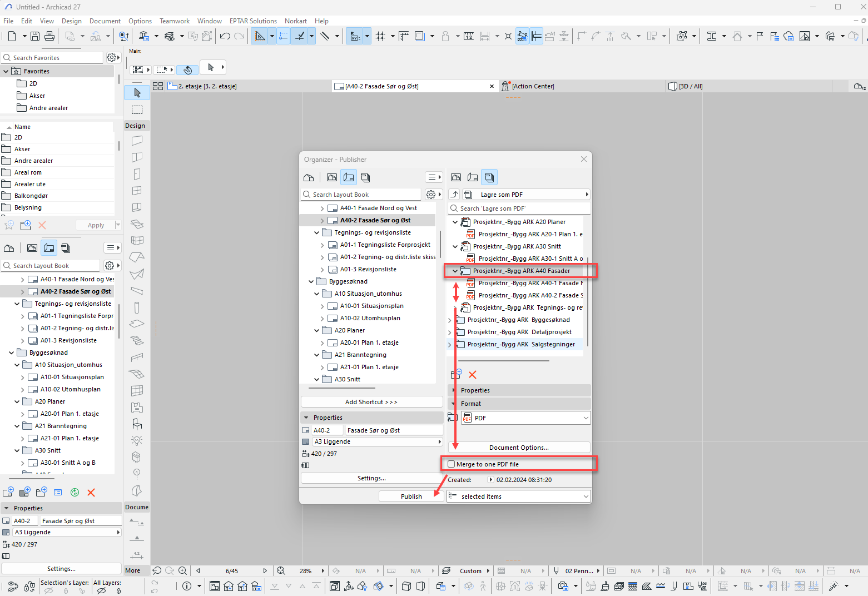Expand Prosjektnr_-Bygg ARK Salgstegninger folder

pos(450,345)
